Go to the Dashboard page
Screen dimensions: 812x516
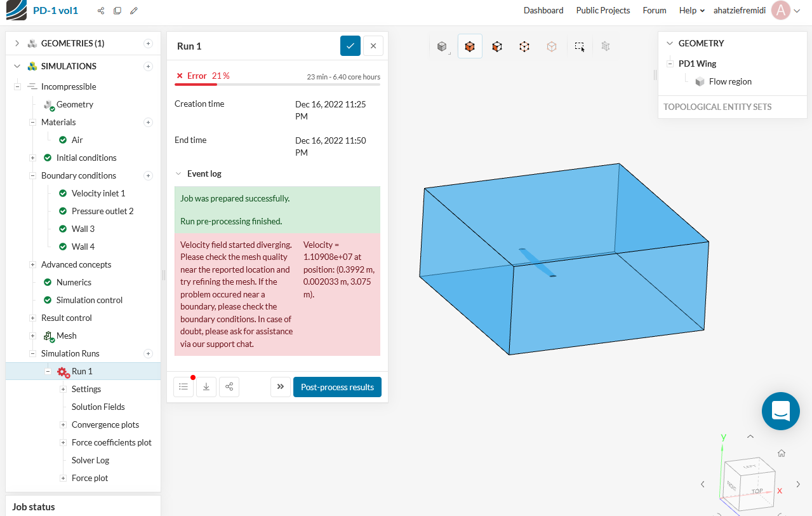pos(543,10)
